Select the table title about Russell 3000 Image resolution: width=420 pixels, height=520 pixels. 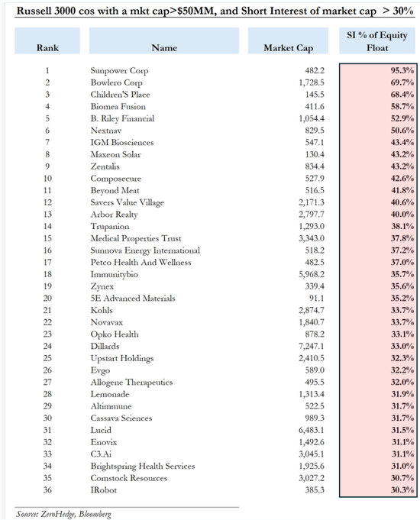(215, 11)
